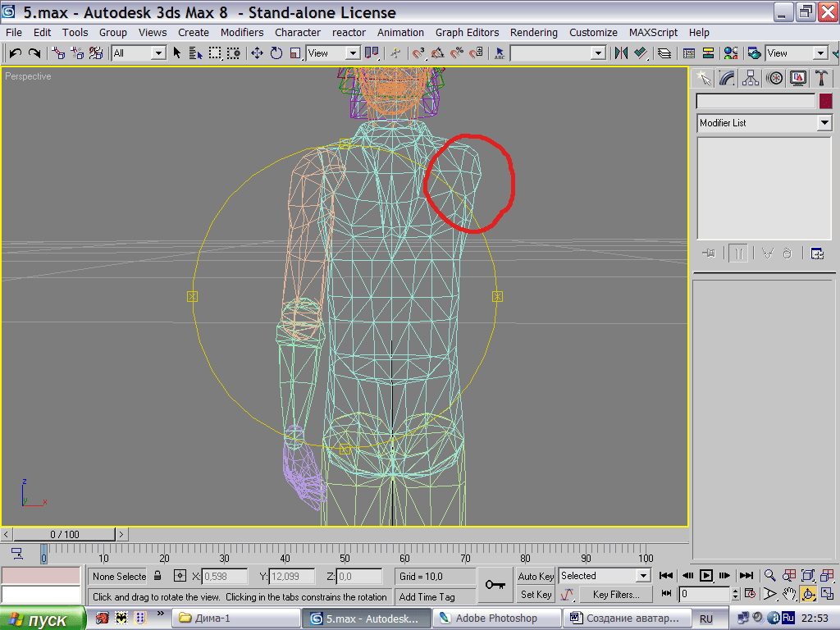Open the Render Scene dialog
Viewport: 840px width, 630px height.
click(x=755, y=53)
